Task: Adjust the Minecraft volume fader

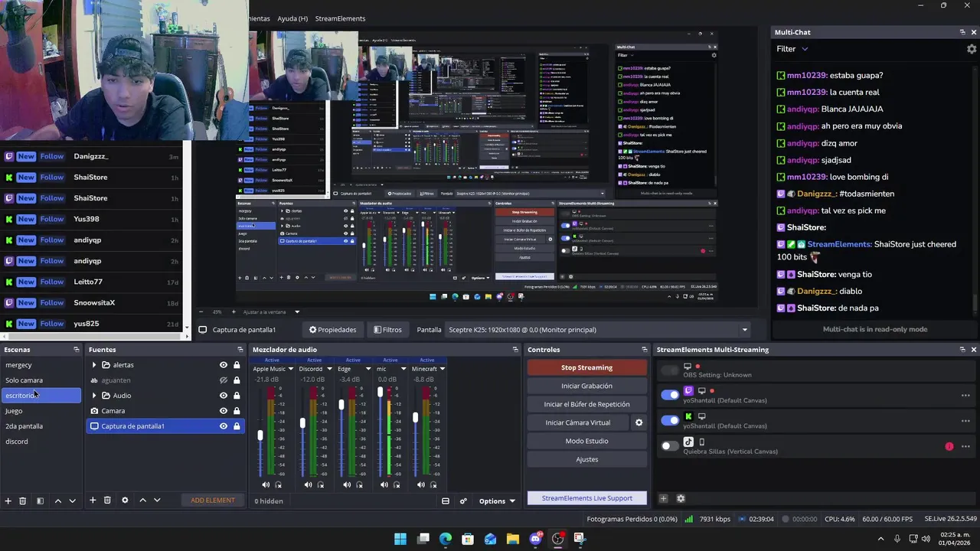Action: tap(416, 417)
